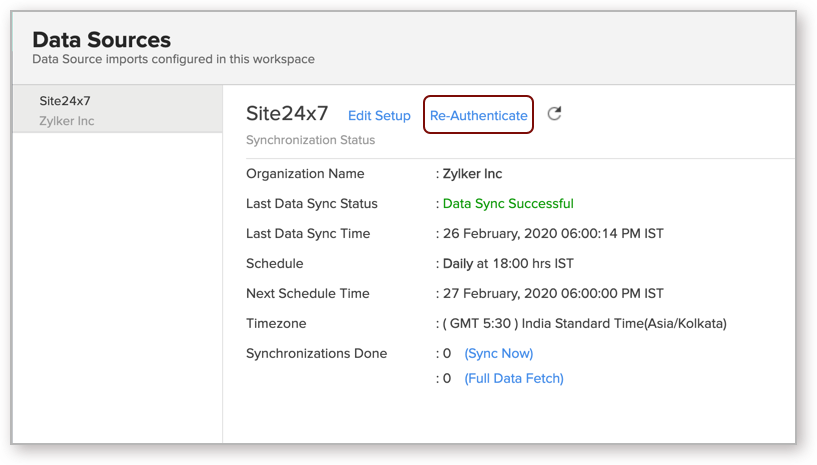Click the Last Data Sync Status label

point(312,204)
